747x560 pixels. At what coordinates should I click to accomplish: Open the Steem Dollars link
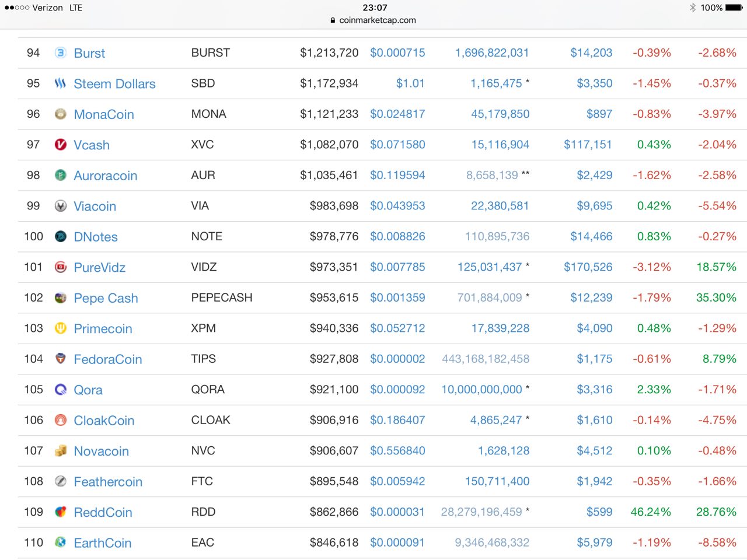(114, 84)
